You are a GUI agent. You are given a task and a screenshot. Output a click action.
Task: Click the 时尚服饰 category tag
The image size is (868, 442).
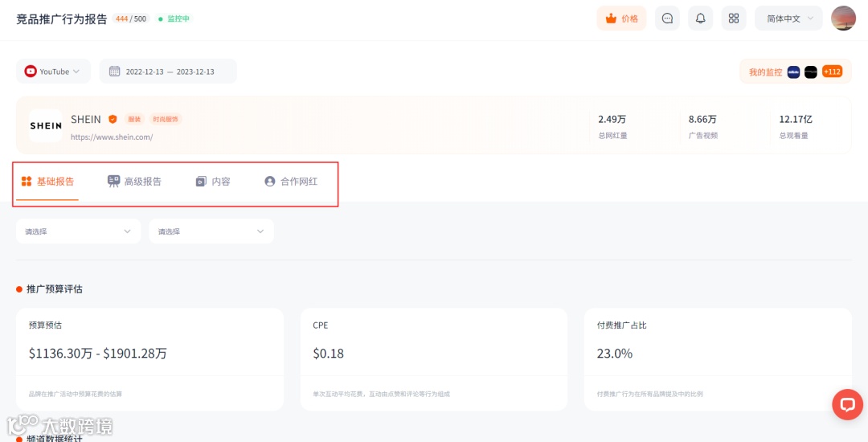165,119
